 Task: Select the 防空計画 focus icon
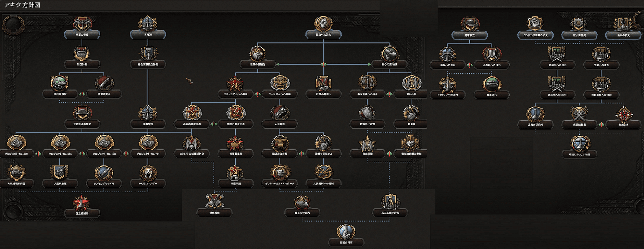click(82, 54)
